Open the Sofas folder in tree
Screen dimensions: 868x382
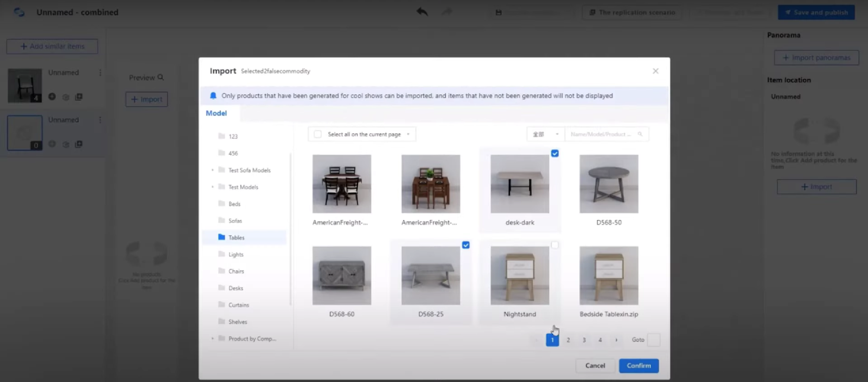(x=235, y=221)
